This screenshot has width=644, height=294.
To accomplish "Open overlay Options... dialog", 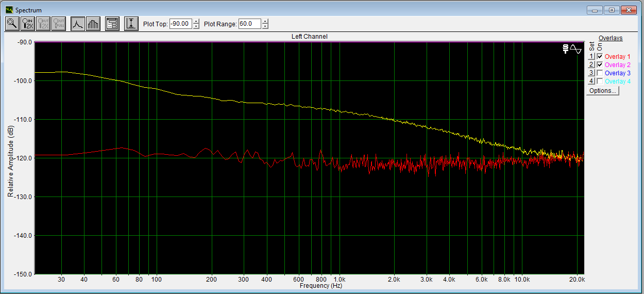I will click(x=603, y=90).
